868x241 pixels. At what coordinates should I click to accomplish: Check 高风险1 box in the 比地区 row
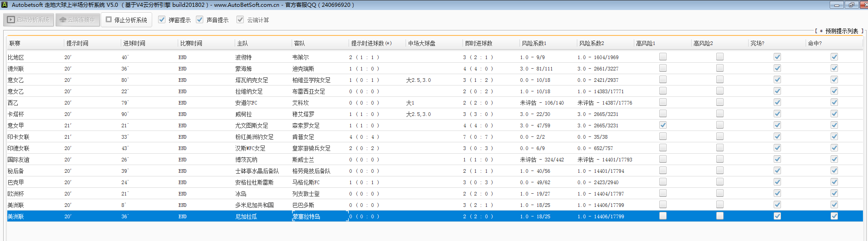[x=663, y=57]
